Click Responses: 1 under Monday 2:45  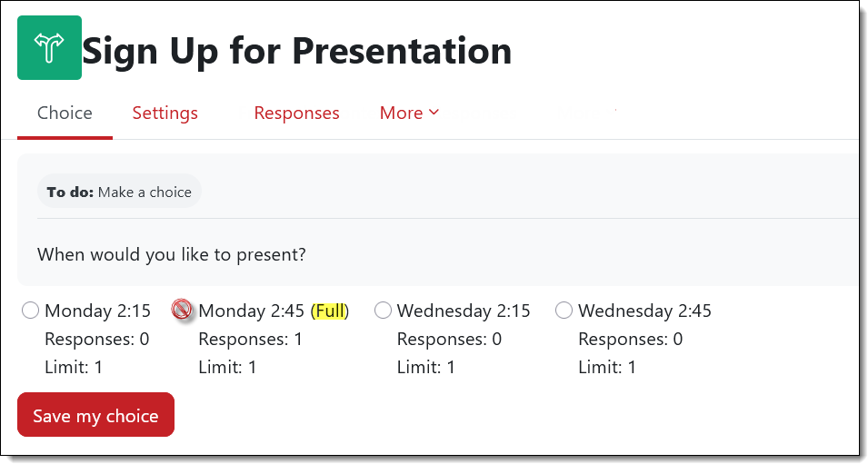[250, 340]
